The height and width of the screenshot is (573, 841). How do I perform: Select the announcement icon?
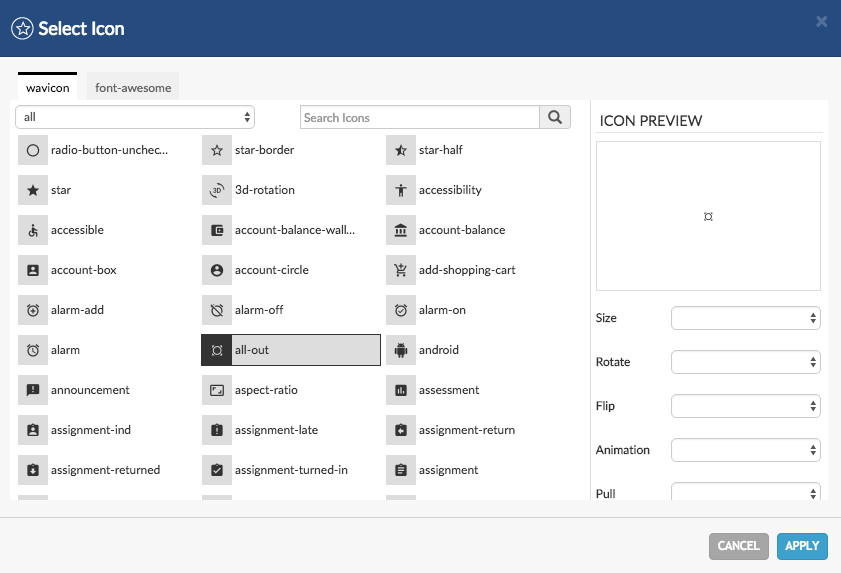(90, 390)
